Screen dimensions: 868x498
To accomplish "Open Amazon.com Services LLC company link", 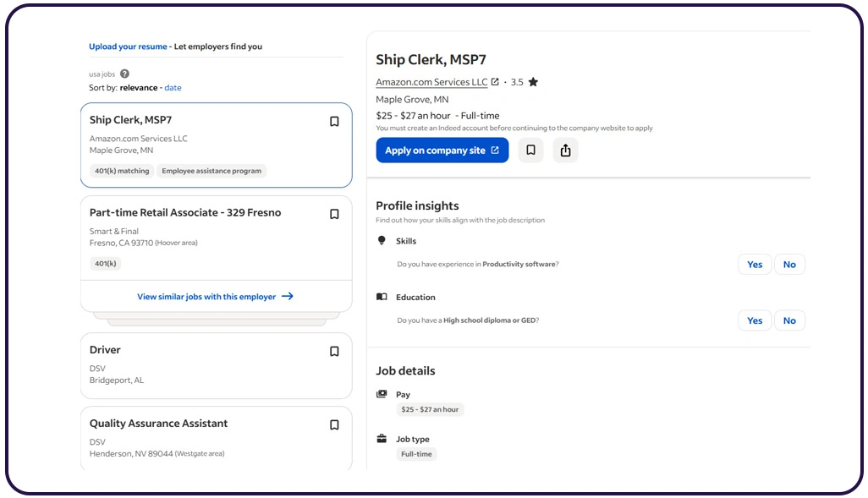I will 431,83.
